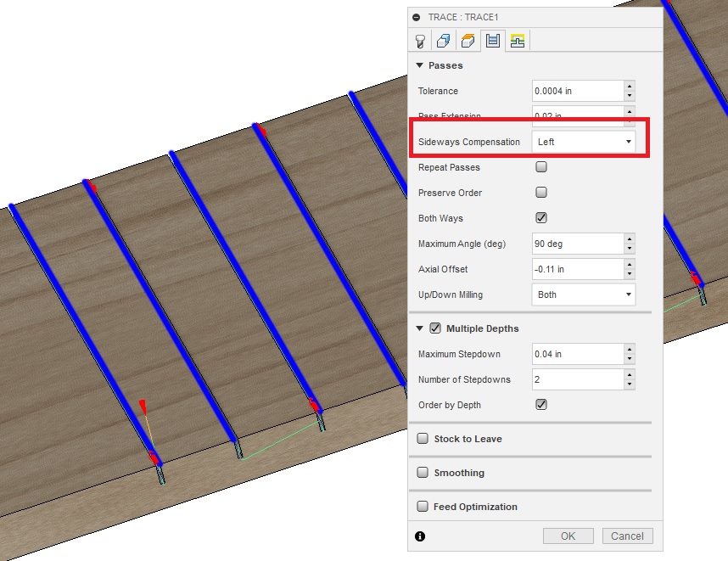Disable the Multiple Depths checkbox

(x=435, y=328)
